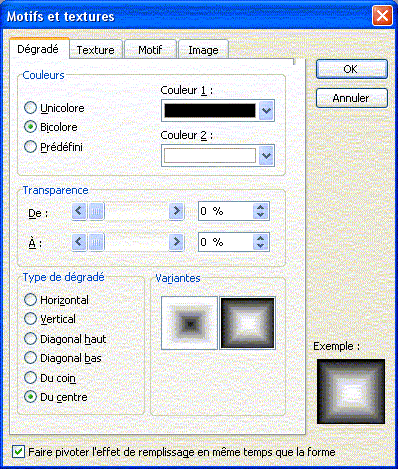Switch to the Motif tab

[x=150, y=50]
